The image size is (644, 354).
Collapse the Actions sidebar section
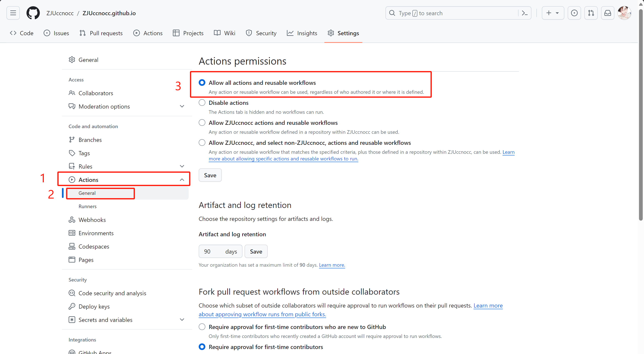point(182,179)
